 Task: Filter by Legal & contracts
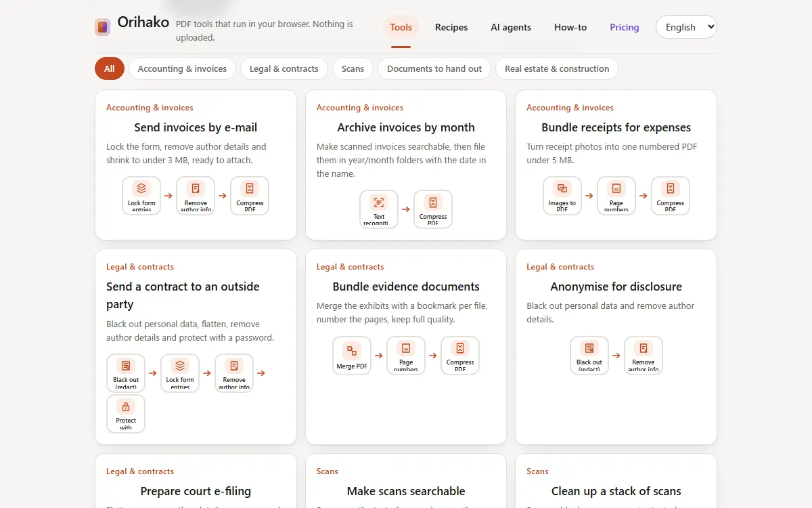pyautogui.click(x=284, y=68)
